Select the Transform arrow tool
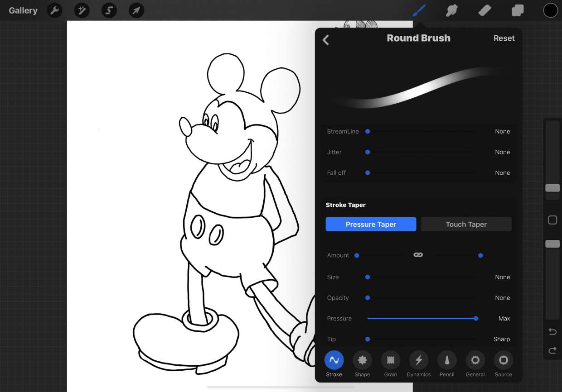Image resolution: width=562 pixels, height=392 pixels. click(136, 10)
